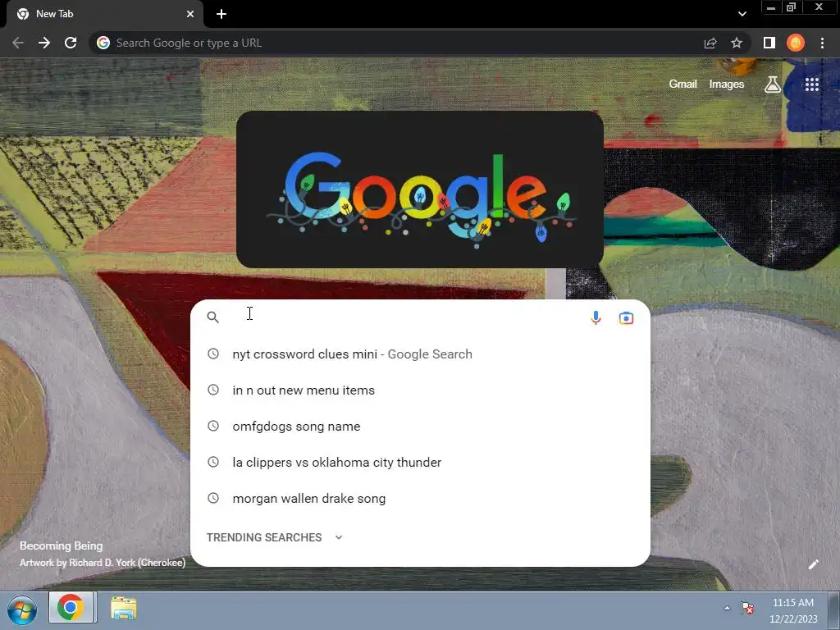Start voice search with microphone icon
The width and height of the screenshot is (840, 630).
pos(596,317)
